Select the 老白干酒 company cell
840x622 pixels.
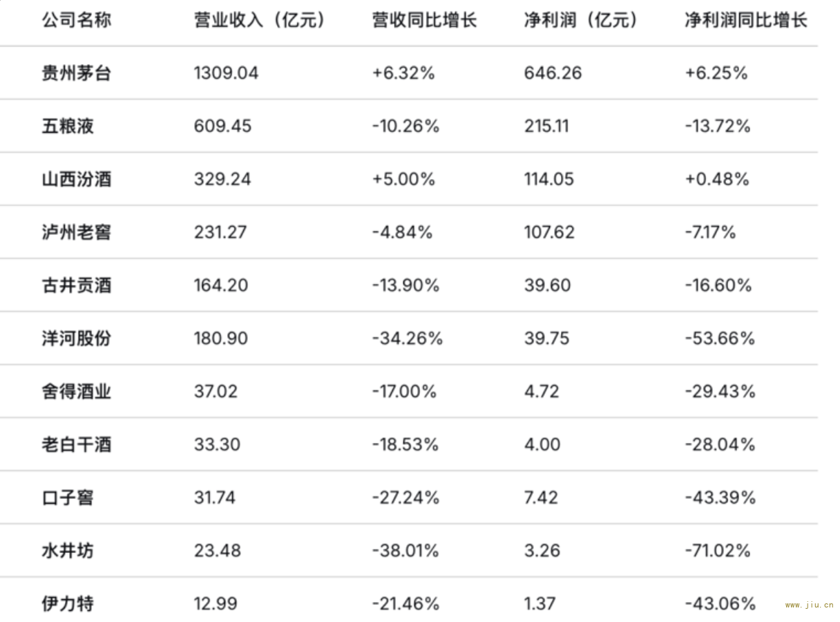point(76,444)
